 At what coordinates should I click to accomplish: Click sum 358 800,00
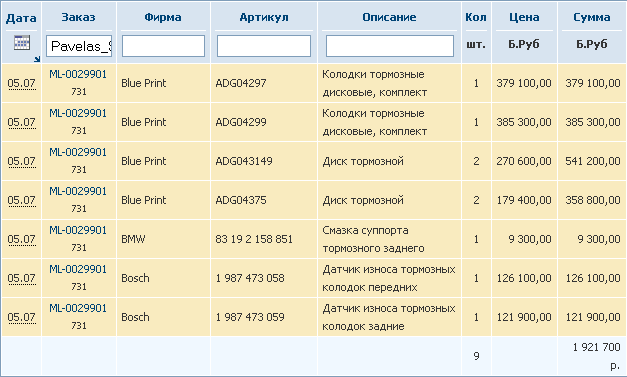pos(593,200)
